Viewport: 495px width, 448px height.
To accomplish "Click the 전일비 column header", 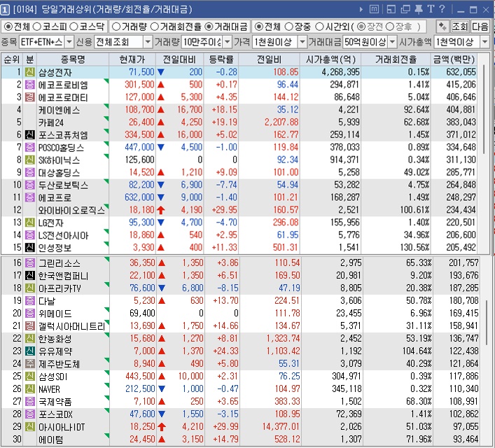I will coord(269,59).
